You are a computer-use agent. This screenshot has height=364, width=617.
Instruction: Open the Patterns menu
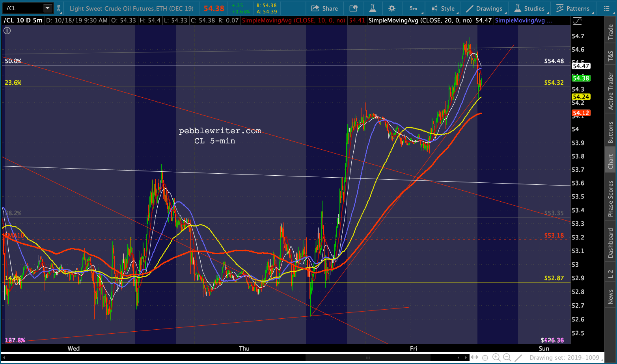click(573, 8)
